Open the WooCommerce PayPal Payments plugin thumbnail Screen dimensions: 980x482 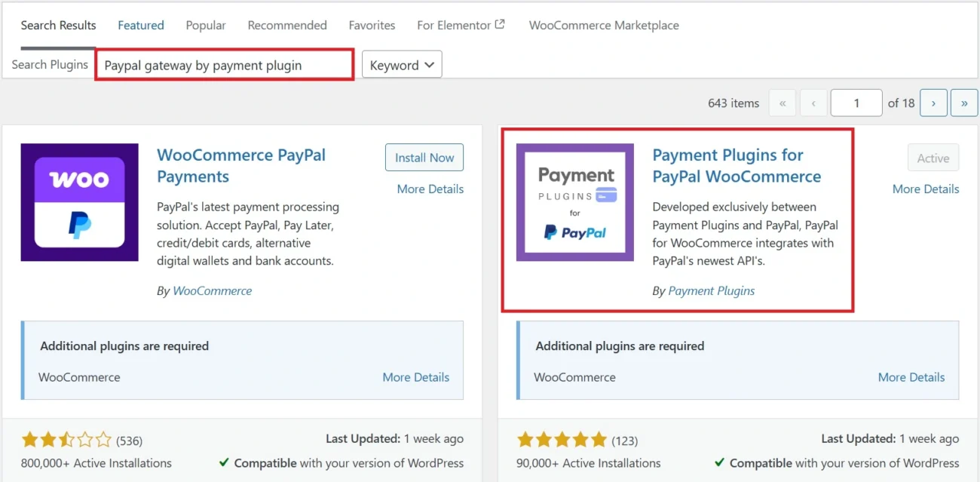pos(79,201)
